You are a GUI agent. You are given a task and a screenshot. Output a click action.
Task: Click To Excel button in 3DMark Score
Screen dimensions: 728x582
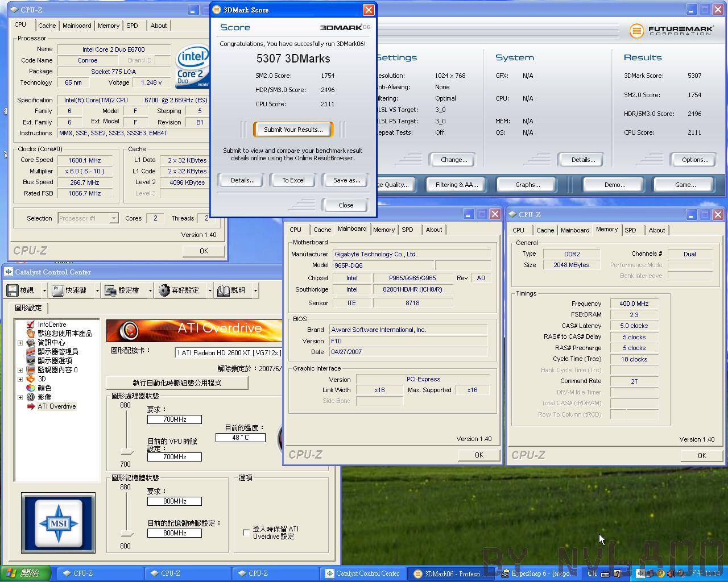coord(293,180)
